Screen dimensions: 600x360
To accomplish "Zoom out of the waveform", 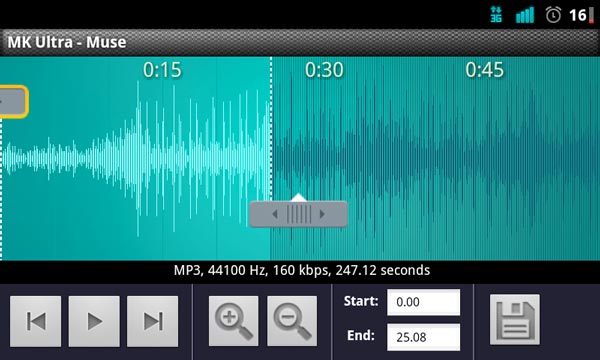I will (x=292, y=321).
